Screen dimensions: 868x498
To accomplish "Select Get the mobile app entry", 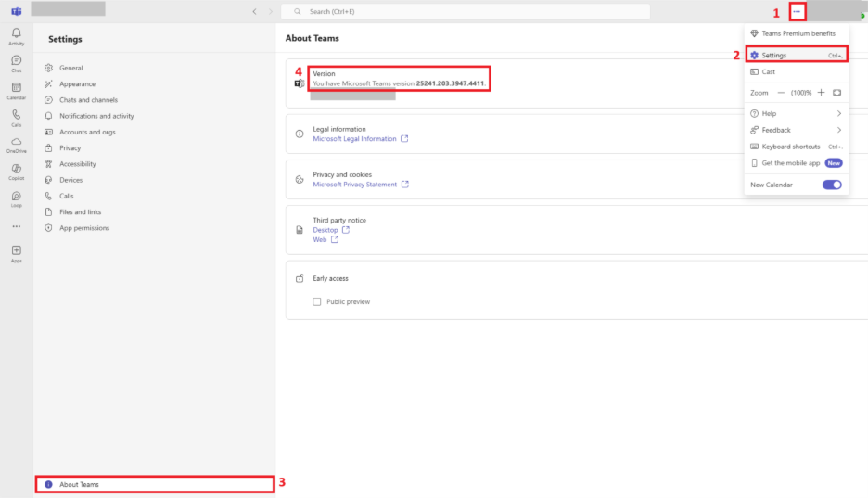I will [x=796, y=162].
